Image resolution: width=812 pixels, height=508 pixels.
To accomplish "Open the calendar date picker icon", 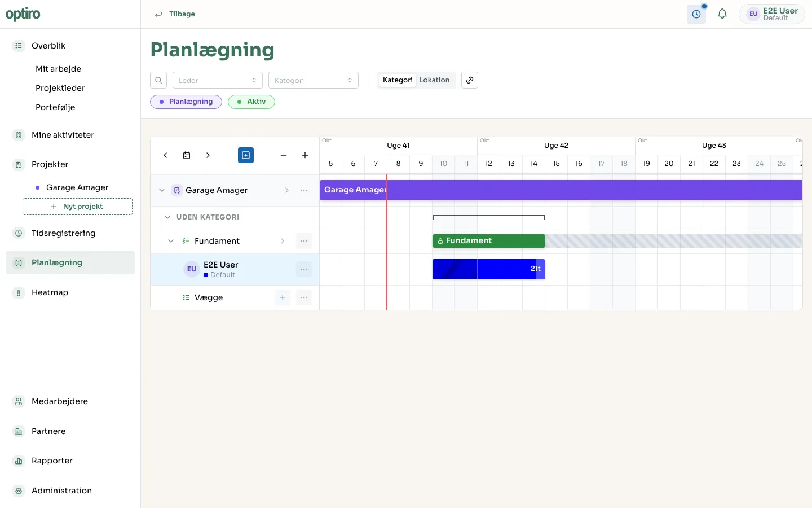I will pyautogui.click(x=187, y=155).
